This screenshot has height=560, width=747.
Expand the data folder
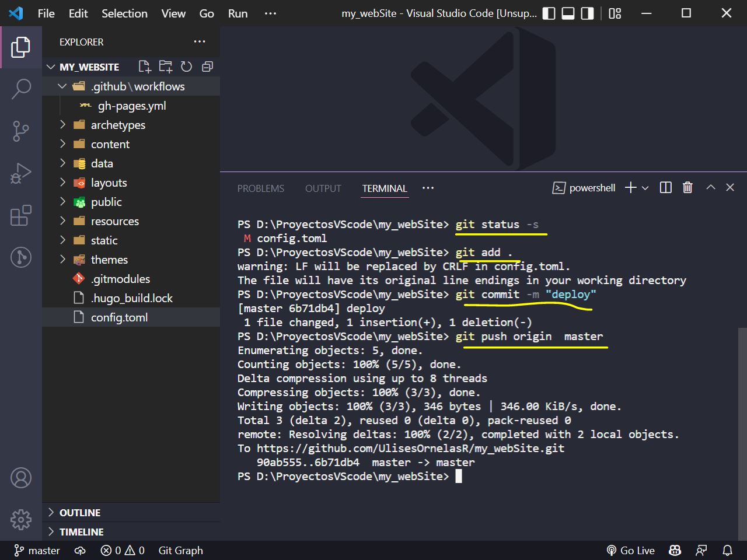(x=62, y=163)
